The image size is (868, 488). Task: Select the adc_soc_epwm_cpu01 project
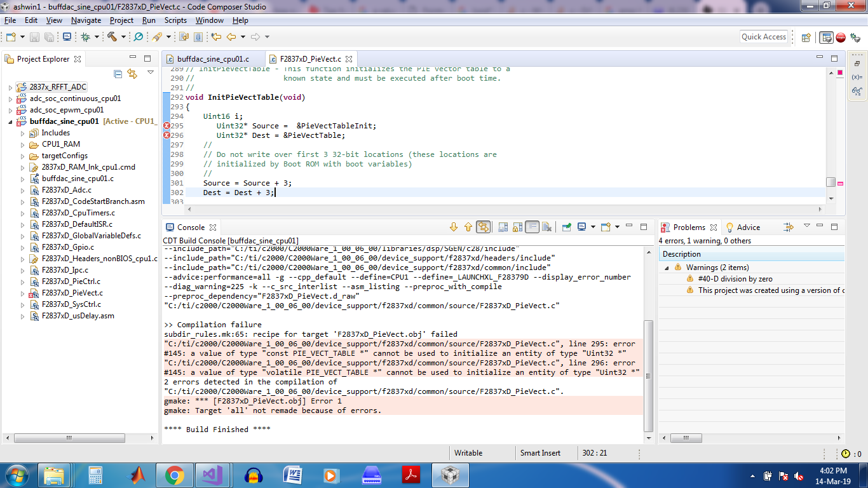[x=67, y=110]
